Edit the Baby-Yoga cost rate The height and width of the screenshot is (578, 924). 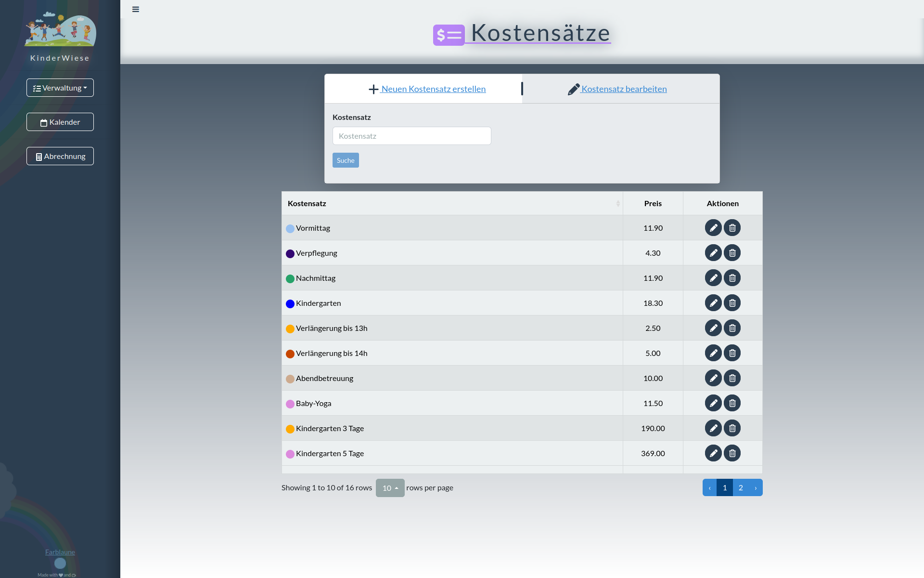[713, 403]
